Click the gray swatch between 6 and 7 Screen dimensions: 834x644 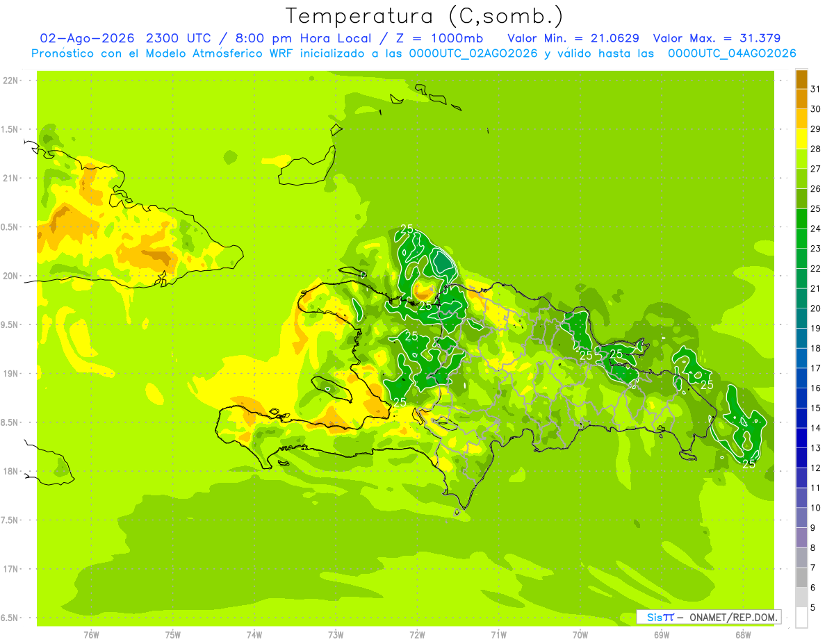point(801,577)
